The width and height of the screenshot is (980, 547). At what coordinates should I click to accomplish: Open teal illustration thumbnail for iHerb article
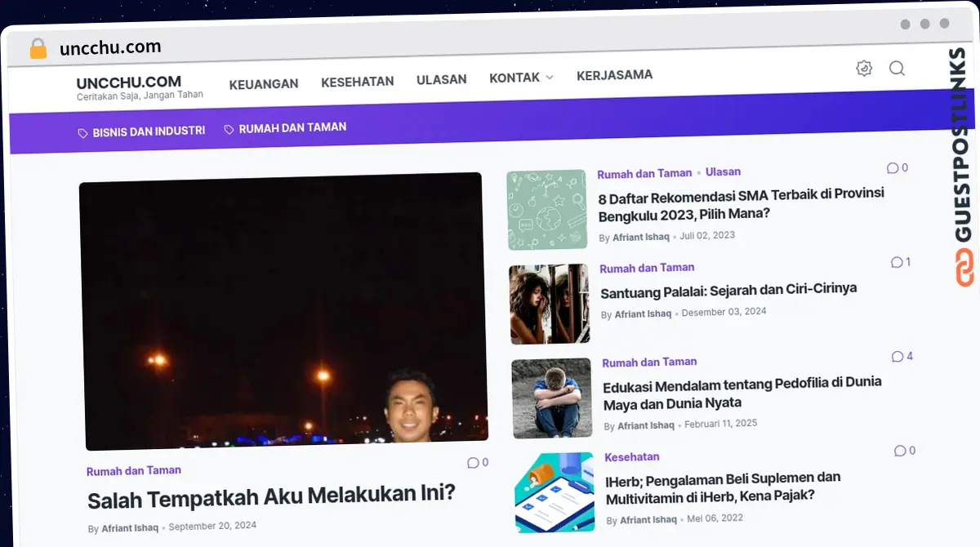(555, 492)
